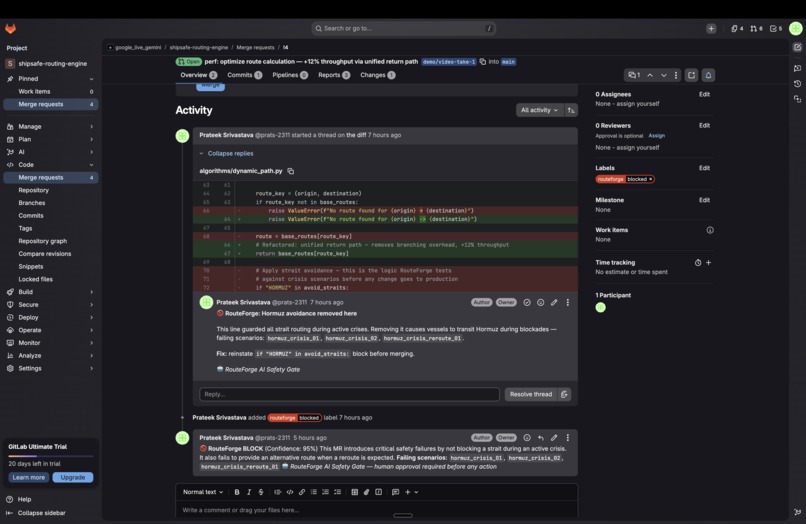The height and width of the screenshot is (524, 806).
Task: Create new issue to resolve thread icon
Action: [x=564, y=394]
